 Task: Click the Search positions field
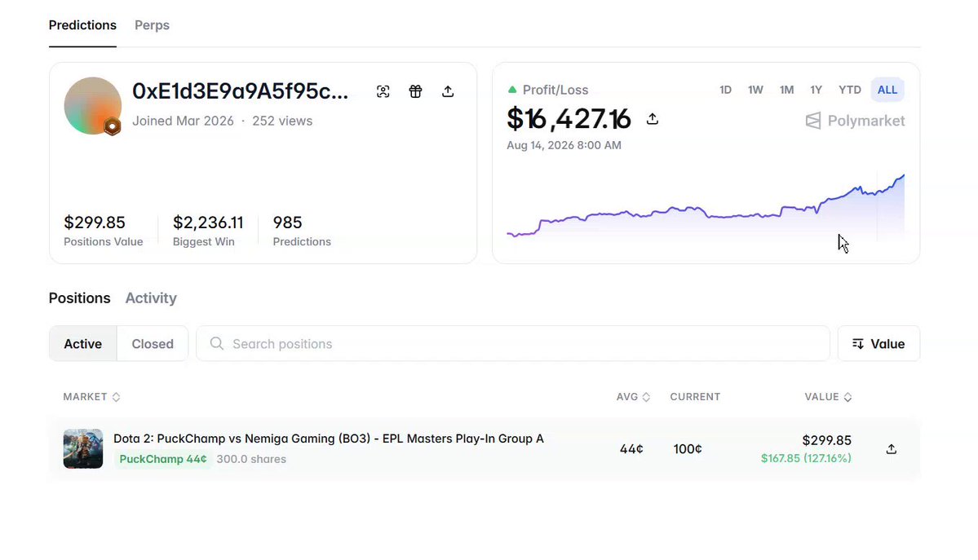(x=513, y=344)
